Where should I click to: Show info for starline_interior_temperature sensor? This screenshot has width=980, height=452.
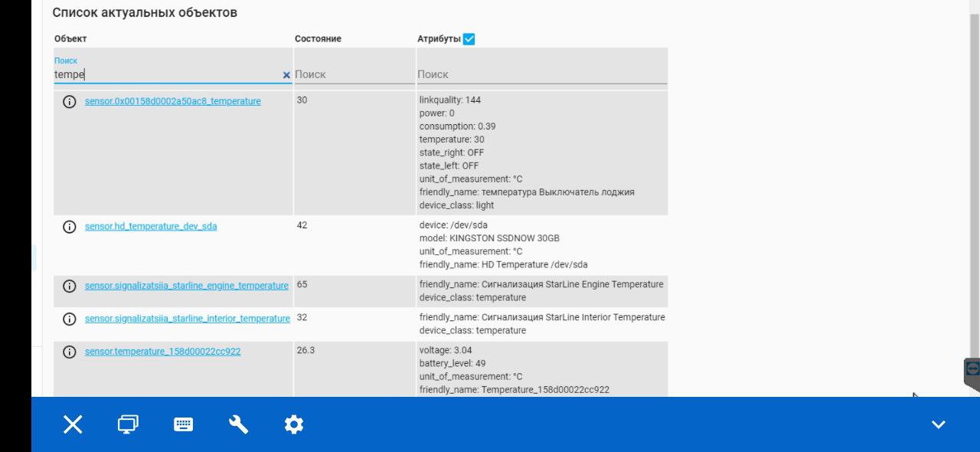(69, 319)
